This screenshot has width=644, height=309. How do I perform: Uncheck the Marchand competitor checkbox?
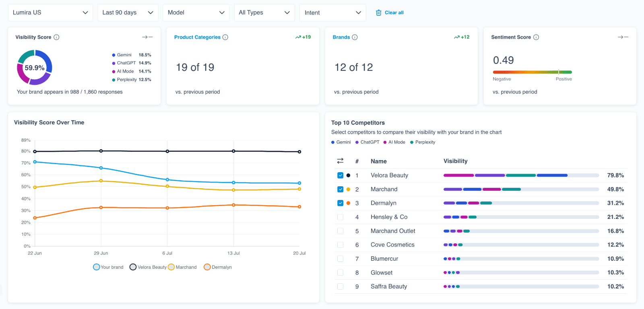tap(340, 189)
